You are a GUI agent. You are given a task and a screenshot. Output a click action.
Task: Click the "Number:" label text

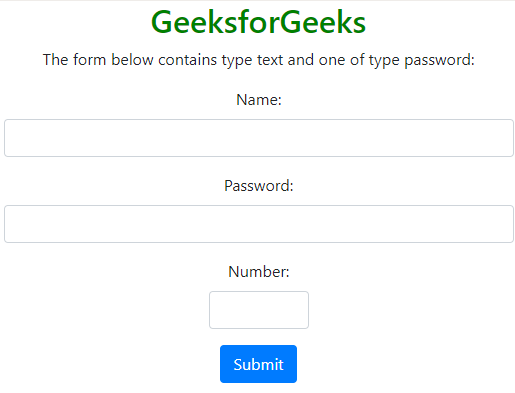click(259, 272)
